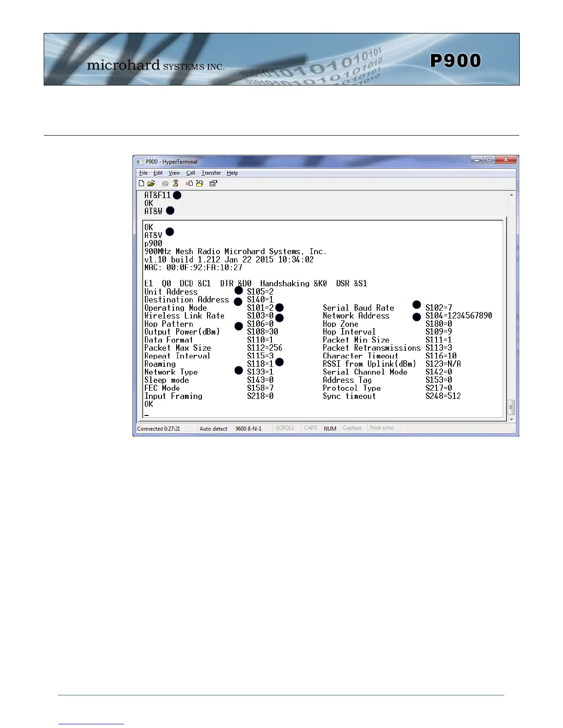The width and height of the screenshot is (563, 728).
Task: Click the 'S108=30' Output Power value
Action: [x=263, y=332]
